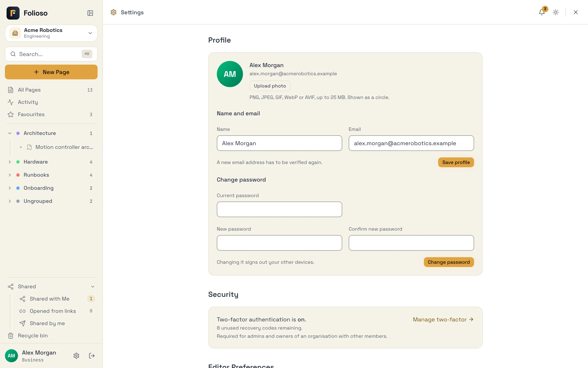Click Save profile

tap(456, 162)
